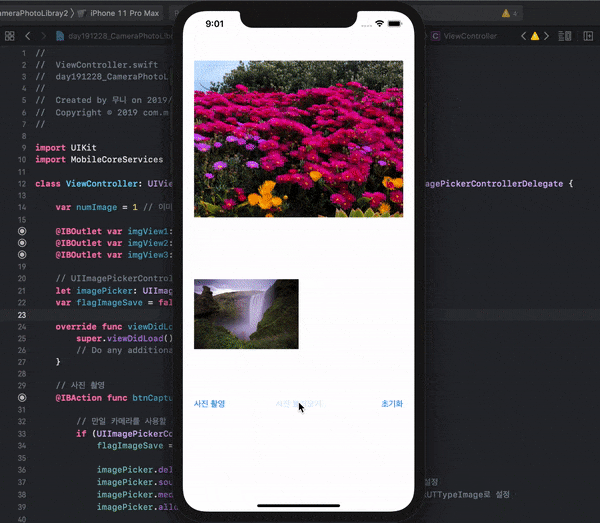Click the imgView2 outlet connection circle
The width and height of the screenshot is (600, 523).
click(x=22, y=243)
